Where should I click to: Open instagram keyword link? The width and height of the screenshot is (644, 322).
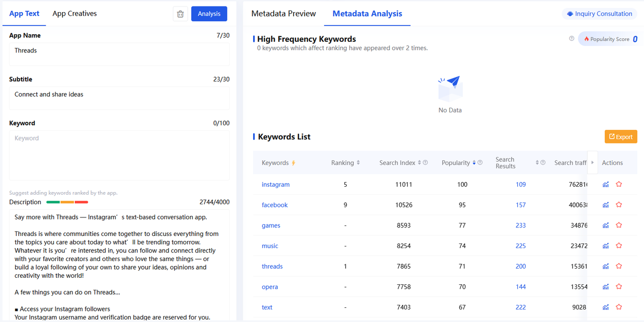click(x=276, y=185)
